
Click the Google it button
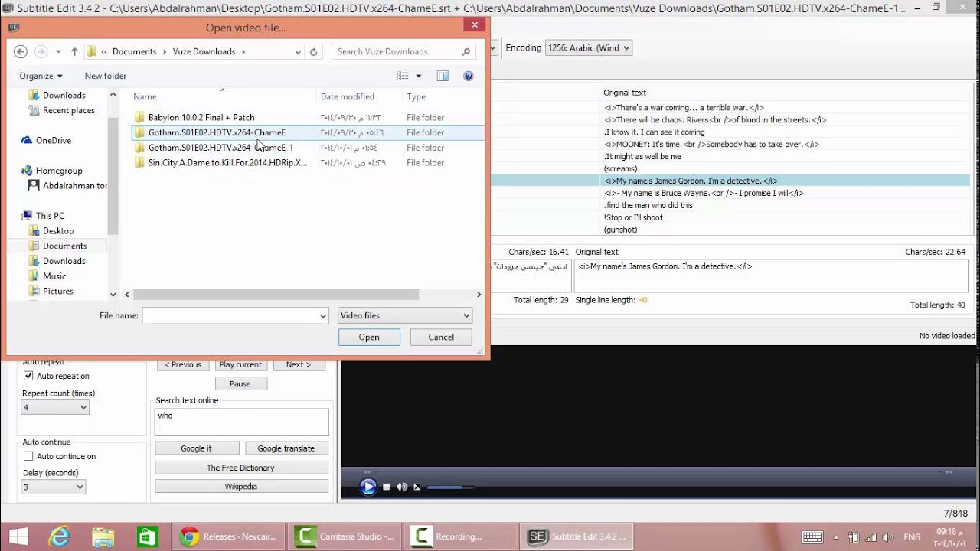[197, 448]
